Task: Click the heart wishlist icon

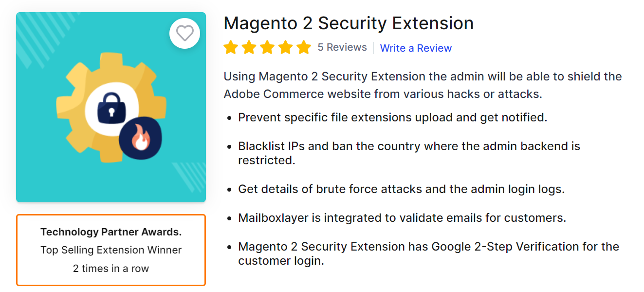Action: click(x=185, y=33)
